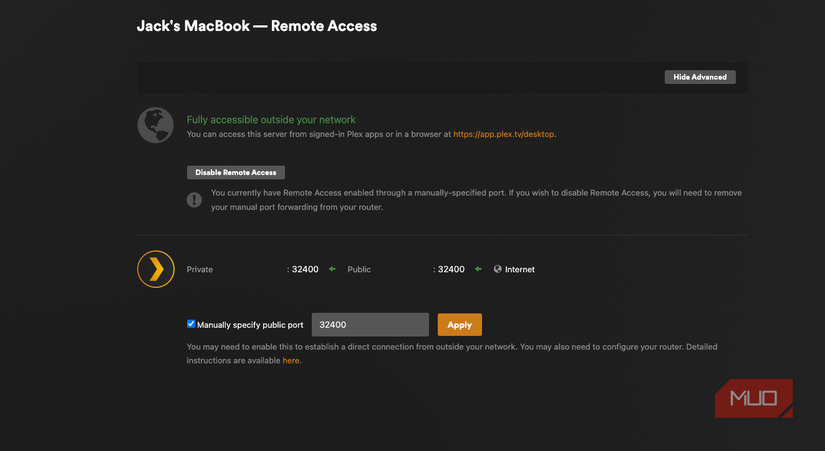Open the app.plex.tv/desktop link
825x451 pixels.
pyautogui.click(x=504, y=134)
